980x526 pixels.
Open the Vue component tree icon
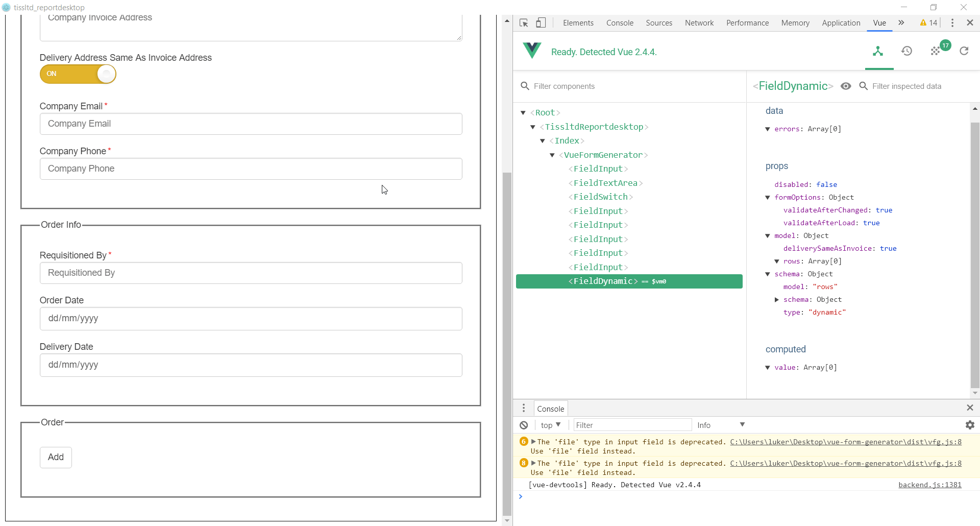879,52
